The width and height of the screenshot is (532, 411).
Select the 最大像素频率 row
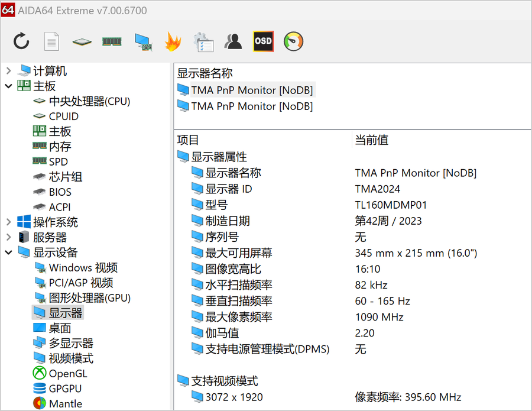[239, 316]
